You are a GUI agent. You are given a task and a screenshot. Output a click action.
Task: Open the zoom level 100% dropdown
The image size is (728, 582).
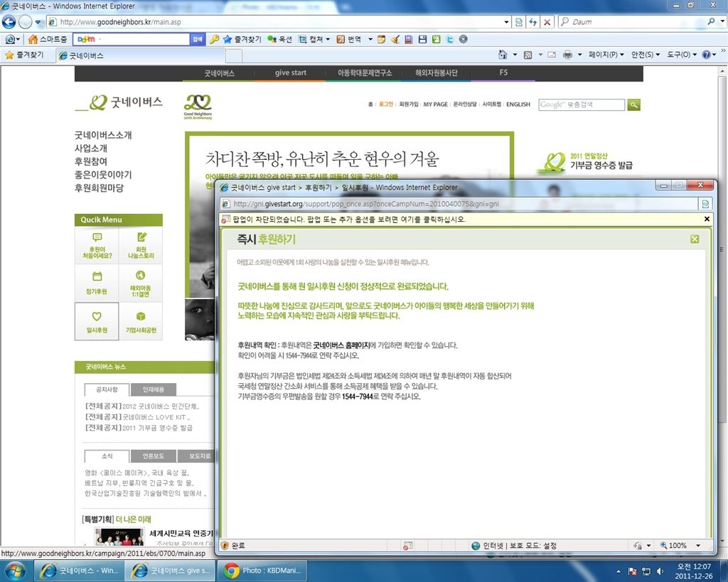[x=698, y=546]
